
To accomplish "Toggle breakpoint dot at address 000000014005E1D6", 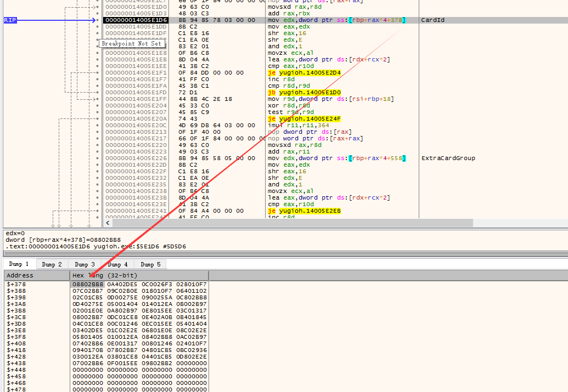I will (98, 20).
